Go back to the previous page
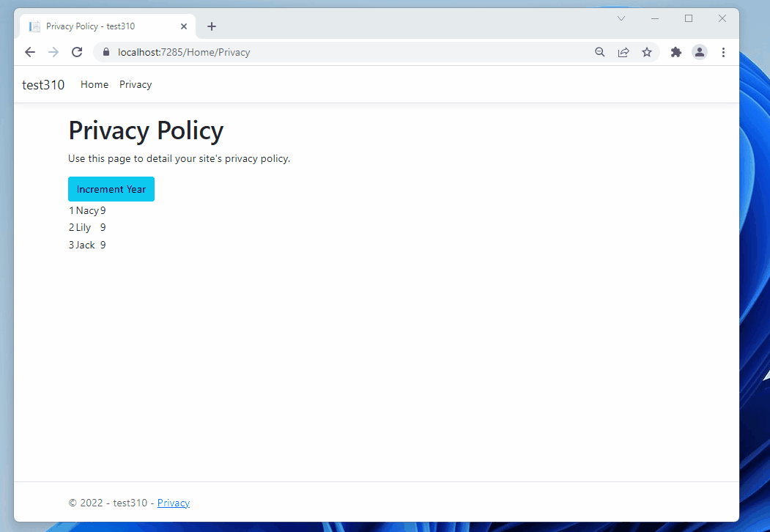 point(30,52)
